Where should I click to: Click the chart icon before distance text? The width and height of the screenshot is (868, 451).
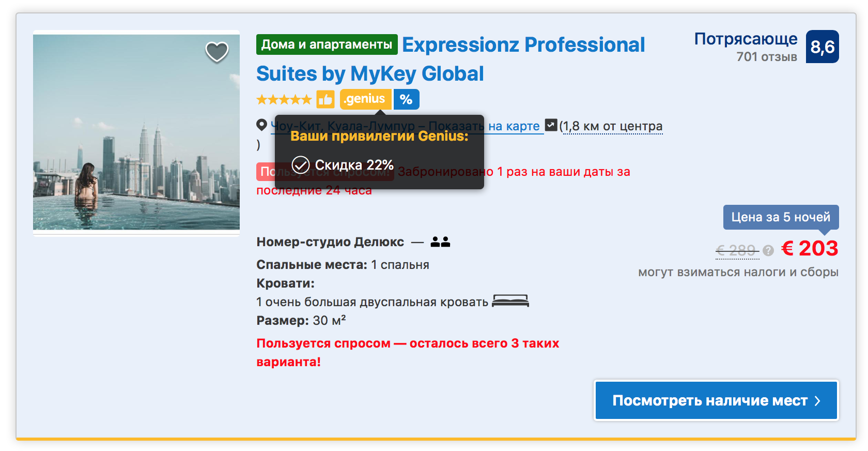click(552, 125)
